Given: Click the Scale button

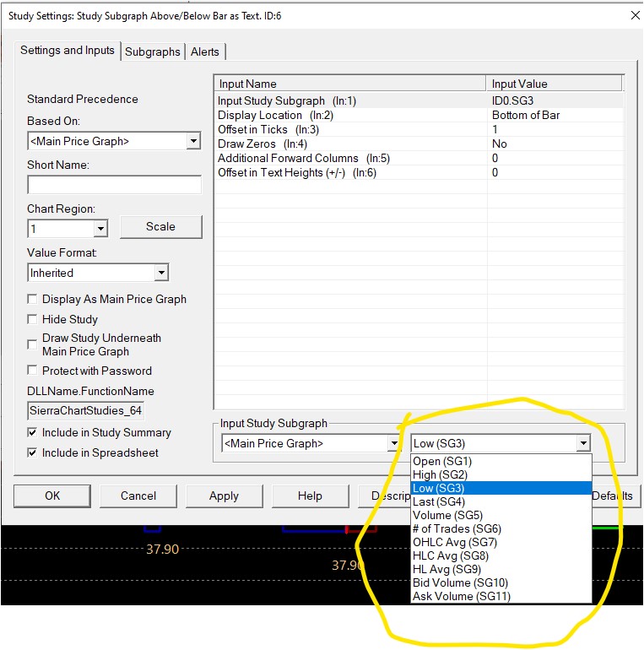Looking at the screenshot, I should pyautogui.click(x=161, y=227).
